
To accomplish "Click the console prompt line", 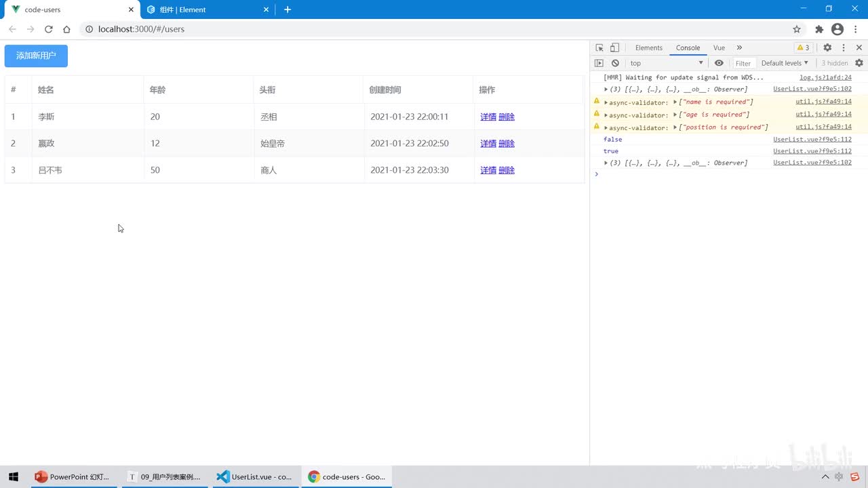I will pos(729,174).
